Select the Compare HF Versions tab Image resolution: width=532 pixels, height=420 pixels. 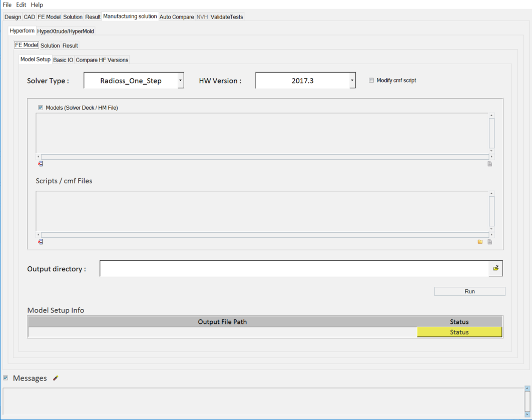pos(102,60)
